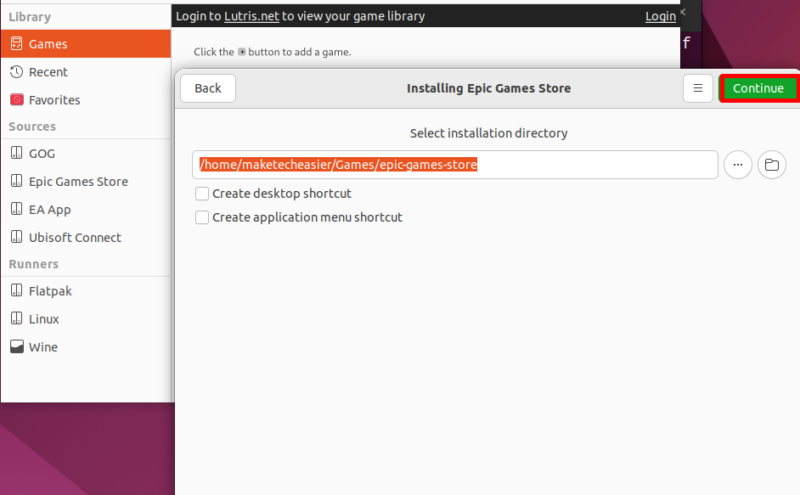The image size is (800, 495).
Task: Click the "Select installation directory" label
Action: pyautogui.click(x=488, y=133)
